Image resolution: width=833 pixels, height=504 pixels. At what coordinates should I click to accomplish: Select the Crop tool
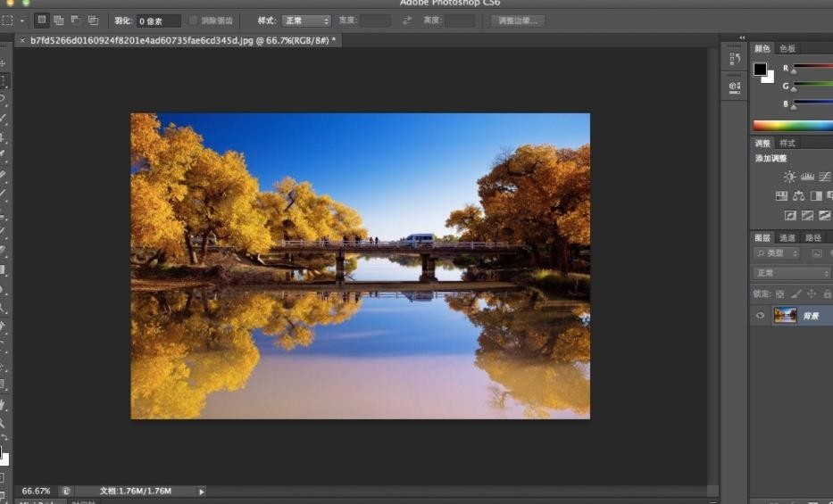coord(3,137)
